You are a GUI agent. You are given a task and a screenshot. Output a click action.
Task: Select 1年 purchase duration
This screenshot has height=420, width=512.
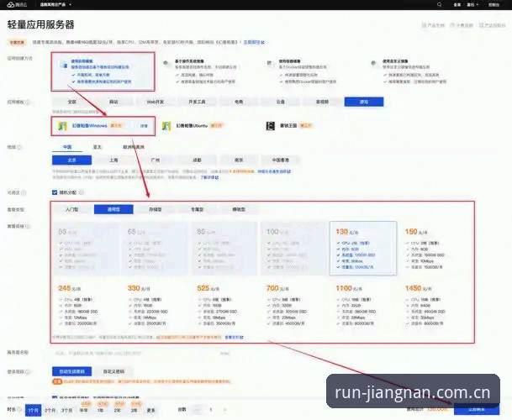pyautogui.click(x=101, y=410)
